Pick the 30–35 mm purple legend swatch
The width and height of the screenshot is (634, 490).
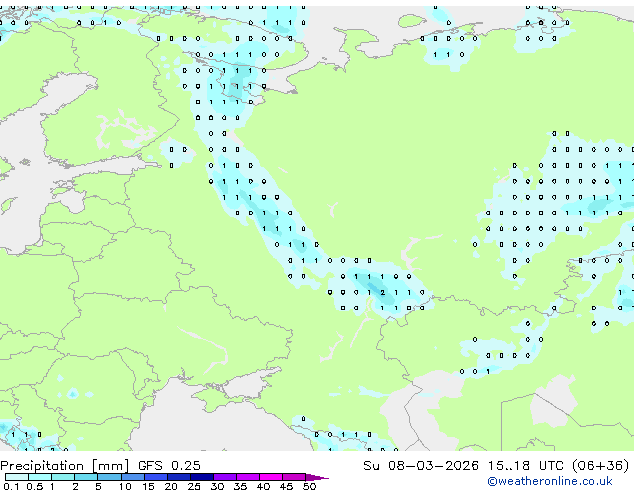(x=225, y=477)
